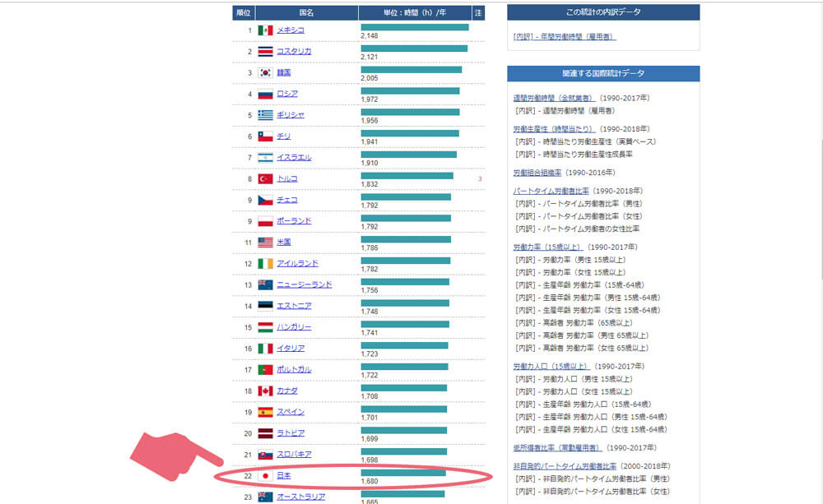The image size is (823, 504).
Task: Click the 順位 column header
Action: pyautogui.click(x=244, y=12)
